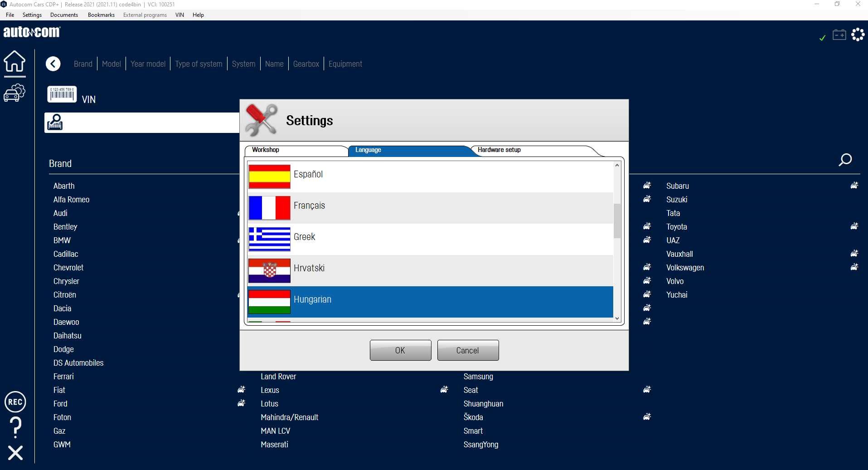Viewport: 868px width, 470px height.
Task: Confirm settings with OK button
Action: 400,350
